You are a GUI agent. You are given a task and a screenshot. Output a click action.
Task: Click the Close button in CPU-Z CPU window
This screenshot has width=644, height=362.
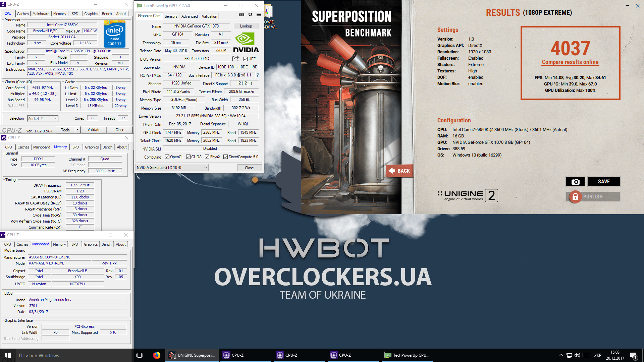[x=120, y=130]
